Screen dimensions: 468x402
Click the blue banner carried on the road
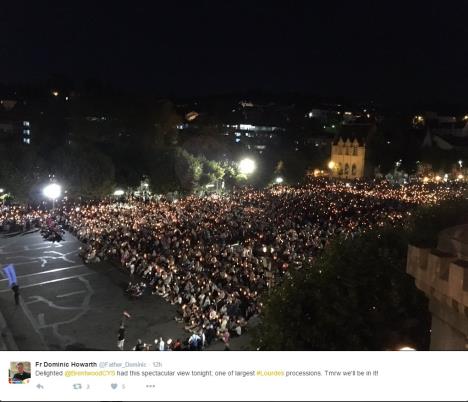pos(10,275)
